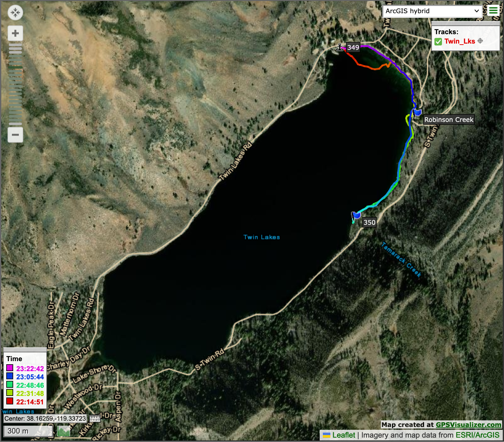Image resolution: width=504 pixels, height=442 pixels.
Task: Click the zoom level slider bar
Action: pyautogui.click(x=15, y=84)
